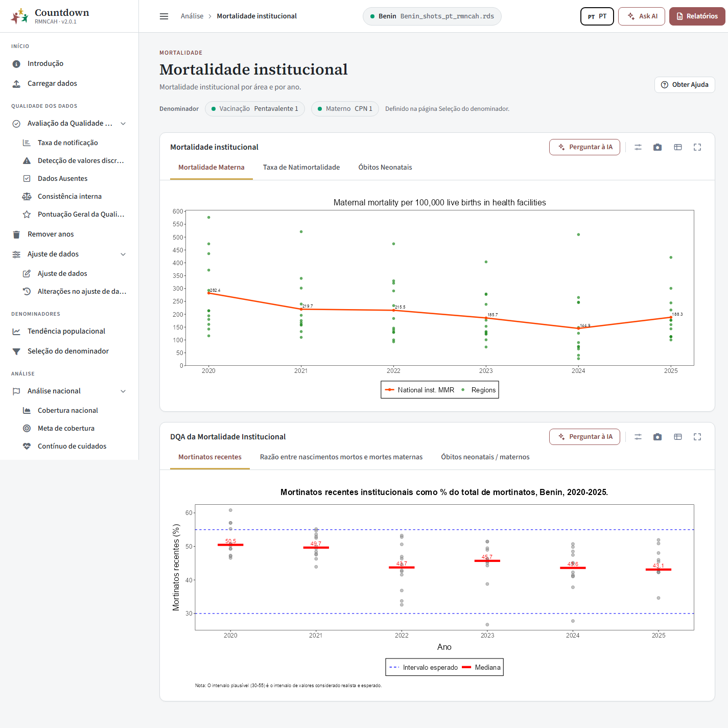Open the Óbitos Neonatais tab
728x728 pixels.
pos(385,168)
